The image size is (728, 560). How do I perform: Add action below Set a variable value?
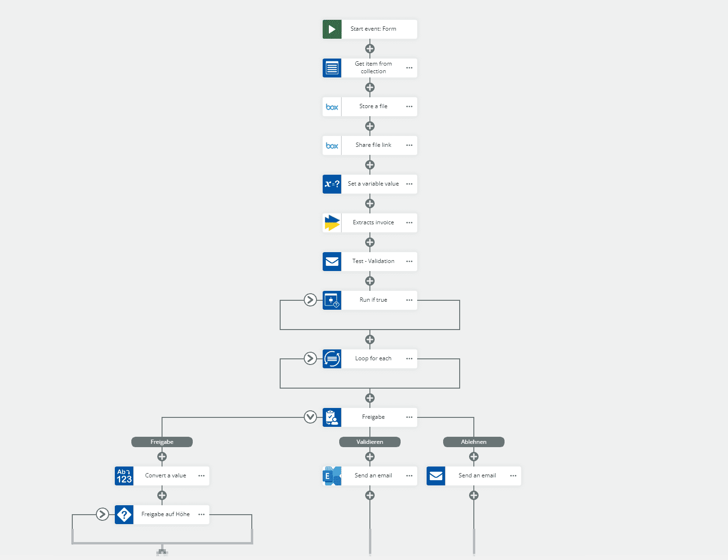pos(370,204)
